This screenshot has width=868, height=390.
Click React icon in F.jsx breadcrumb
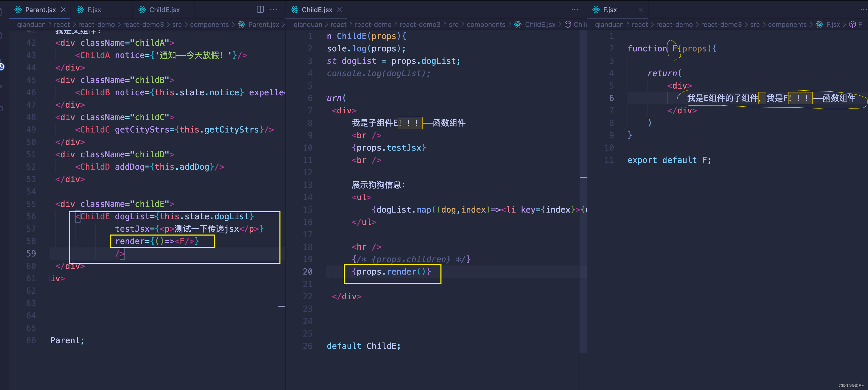point(819,25)
